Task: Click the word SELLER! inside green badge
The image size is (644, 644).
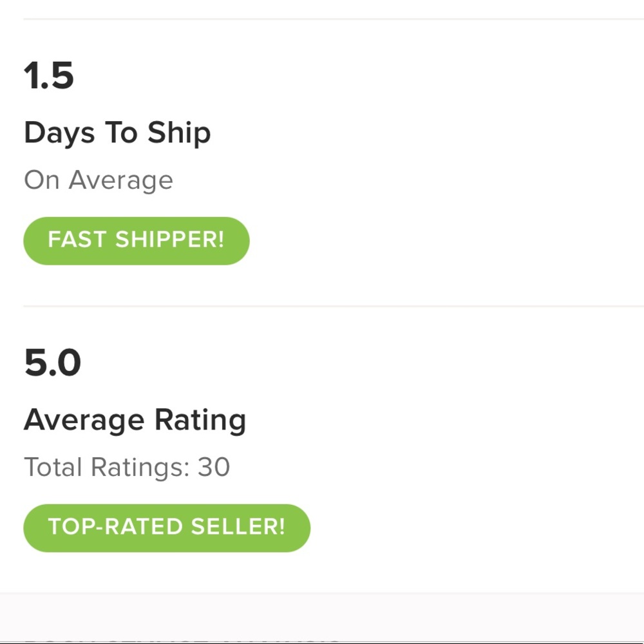Action: click(x=238, y=527)
